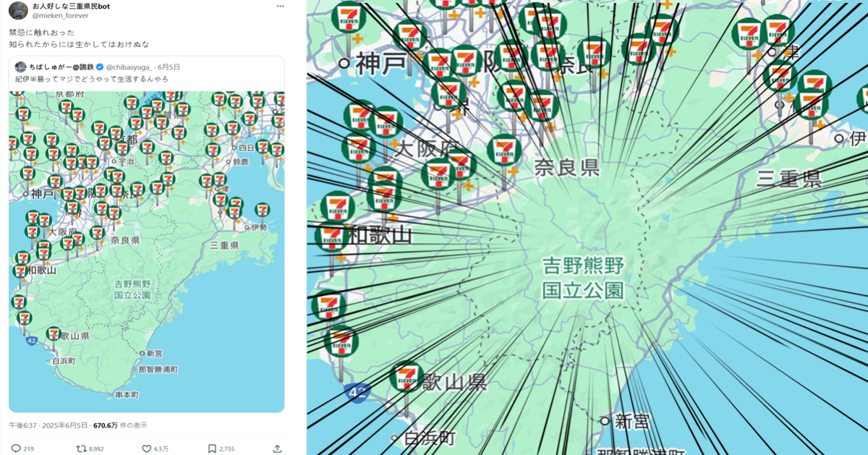The width and height of the screenshot is (868, 455).
Task: Click the ちばしゅがー quoted tweet avatar
Action: tap(20, 67)
